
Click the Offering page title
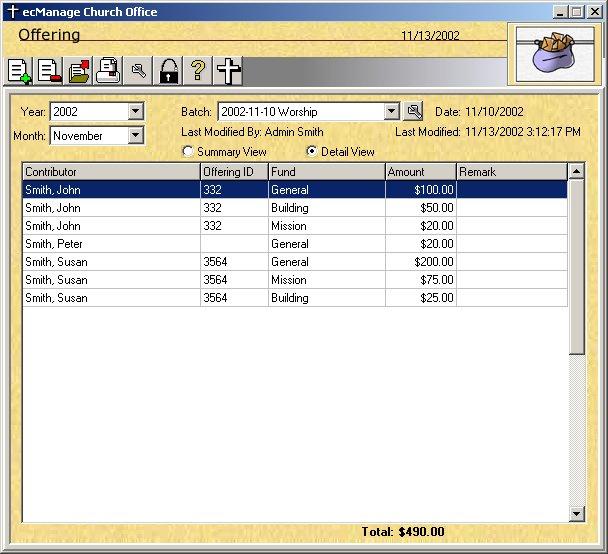49,35
